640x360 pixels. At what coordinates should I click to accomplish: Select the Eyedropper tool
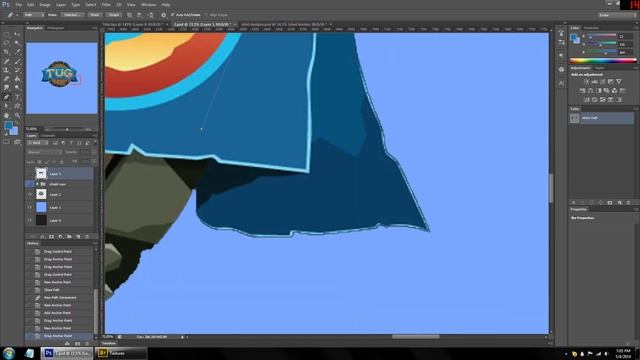point(17,52)
